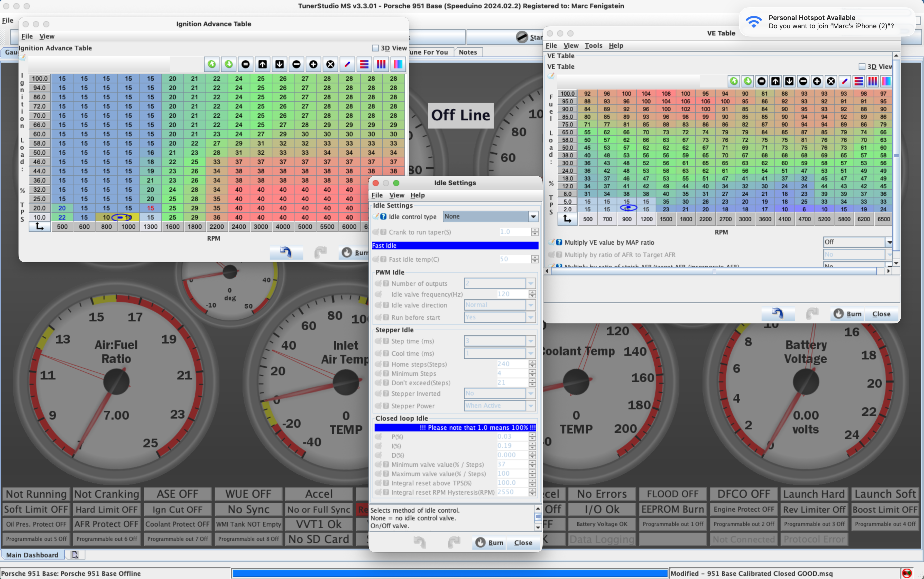
Task: Select the vertical interpolate columns icon in Ignition table
Action: pyautogui.click(x=381, y=64)
